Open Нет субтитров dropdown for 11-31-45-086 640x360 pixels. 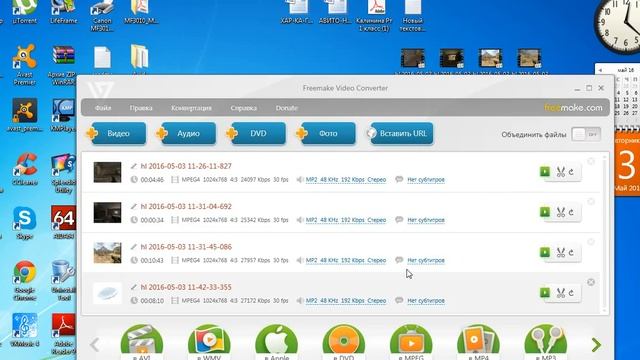[426, 260]
